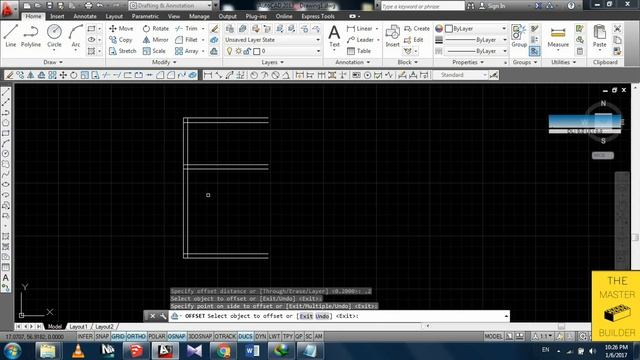
Task: Click the Paste button
Action: (600, 36)
